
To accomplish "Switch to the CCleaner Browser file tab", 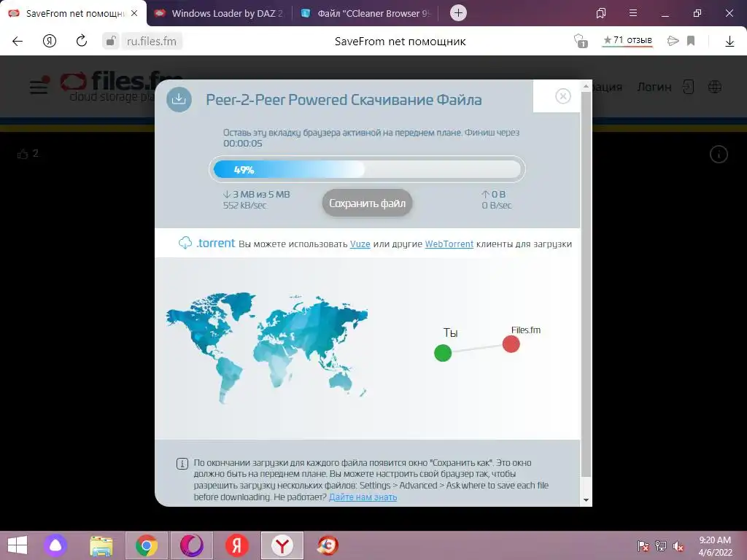I will pos(365,13).
